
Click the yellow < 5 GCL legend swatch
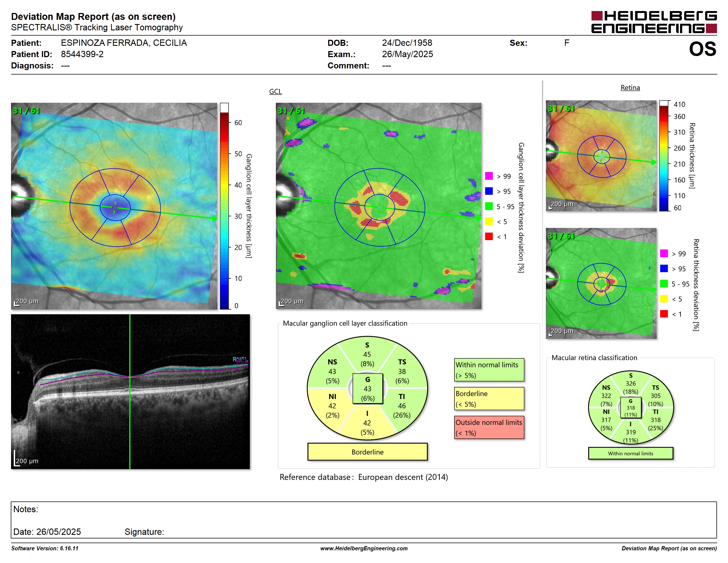[489, 221]
